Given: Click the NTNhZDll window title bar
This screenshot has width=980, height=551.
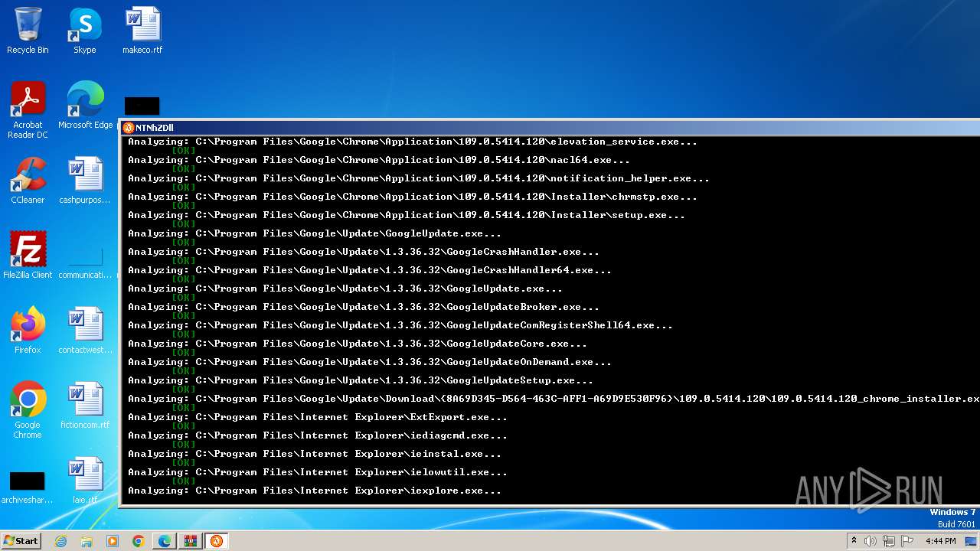Looking at the screenshot, I should pos(550,128).
